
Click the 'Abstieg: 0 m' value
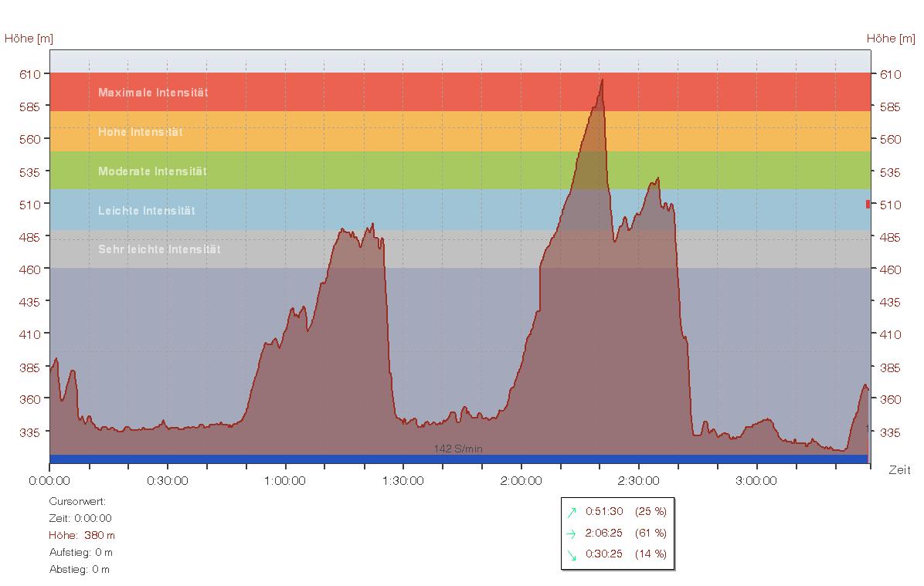[x=80, y=570]
